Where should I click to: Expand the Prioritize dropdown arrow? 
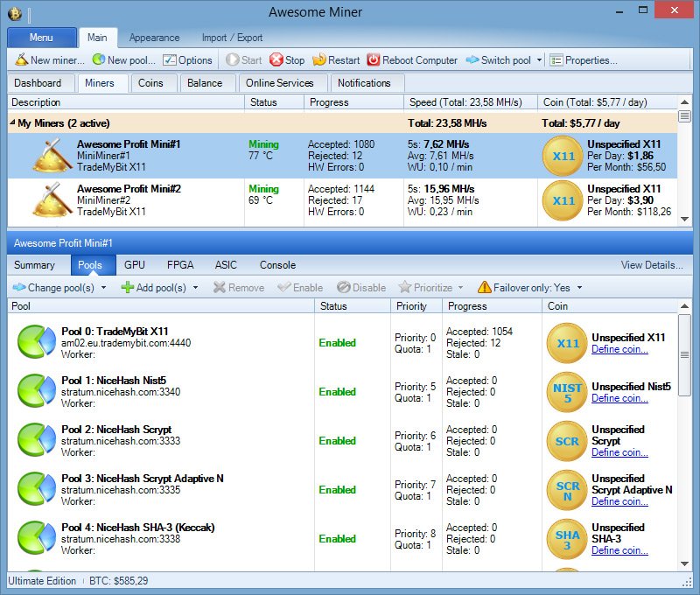[x=460, y=288]
